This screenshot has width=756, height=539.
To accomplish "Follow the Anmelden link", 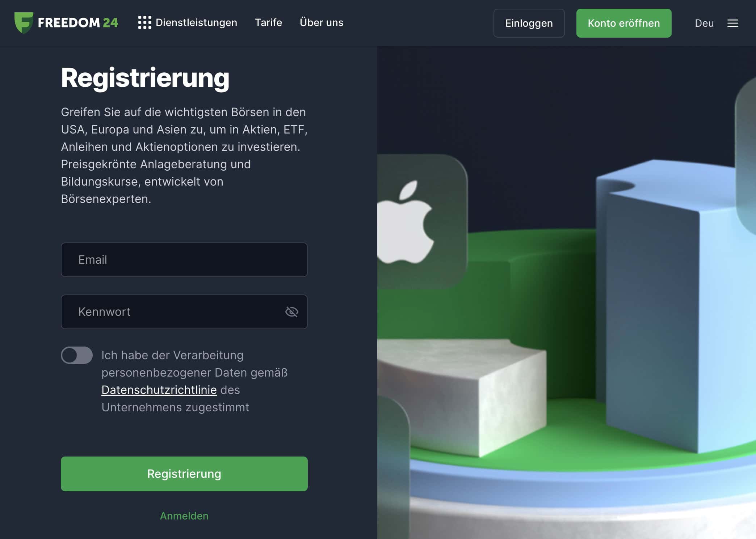I will (x=184, y=516).
